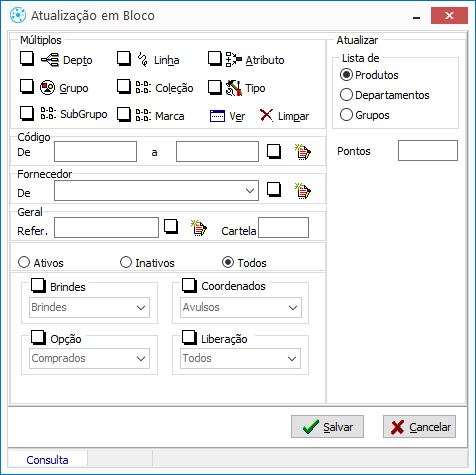Open the Fornecedor De dropdown
The width and height of the screenshot is (476, 475).
click(156, 191)
